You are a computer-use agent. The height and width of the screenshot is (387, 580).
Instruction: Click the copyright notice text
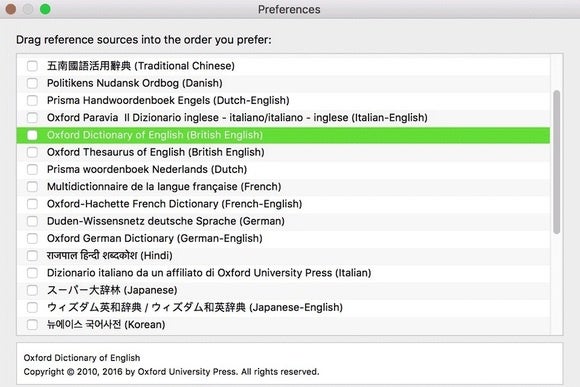pyautogui.click(x=171, y=372)
